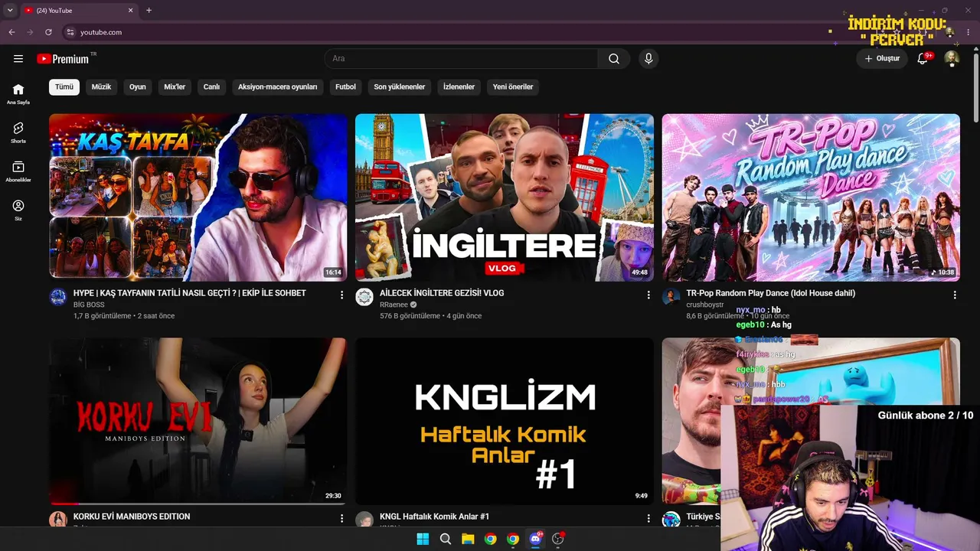The height and width of the screenshot is (551, 980).
Task: Play the KORKU EVİ thumbnail video
Action: (198, 422)
